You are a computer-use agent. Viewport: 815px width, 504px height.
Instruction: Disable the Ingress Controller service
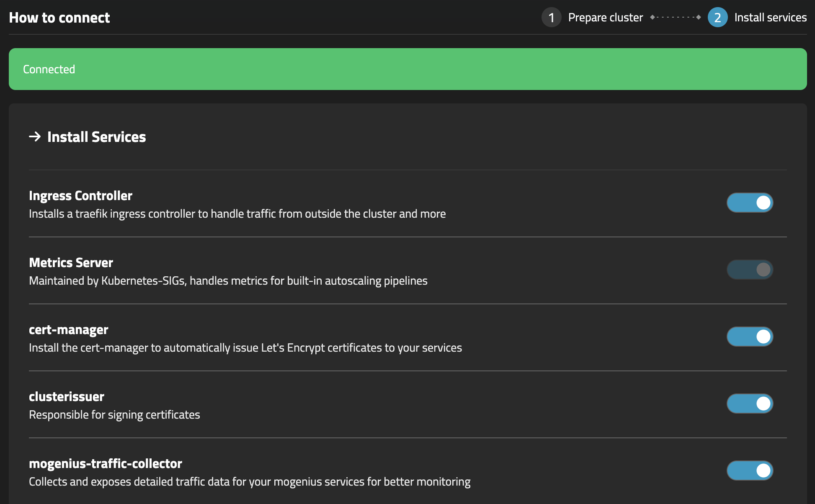click(750, 202)
